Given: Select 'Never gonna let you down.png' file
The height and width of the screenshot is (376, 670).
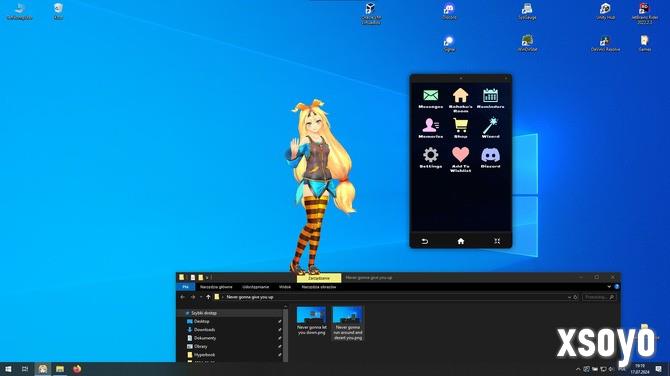Looking at the screenshot, I should [311, 321].
